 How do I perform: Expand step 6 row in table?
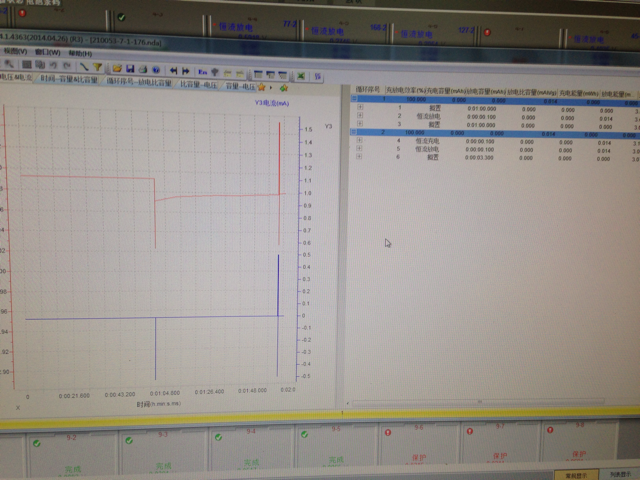click(359, 156)
